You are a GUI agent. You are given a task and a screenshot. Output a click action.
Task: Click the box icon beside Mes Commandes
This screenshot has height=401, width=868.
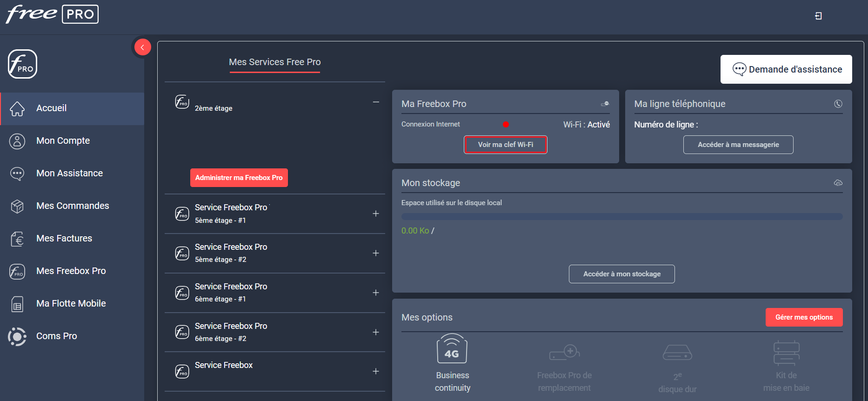click(17, 206)
